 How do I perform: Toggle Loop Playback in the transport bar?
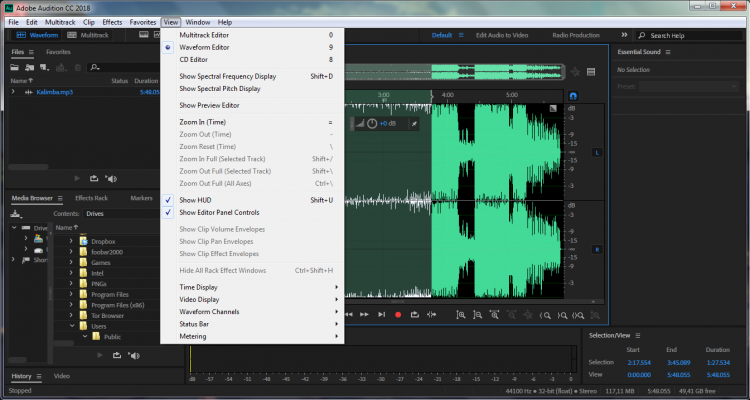click(x=415, y=315)
